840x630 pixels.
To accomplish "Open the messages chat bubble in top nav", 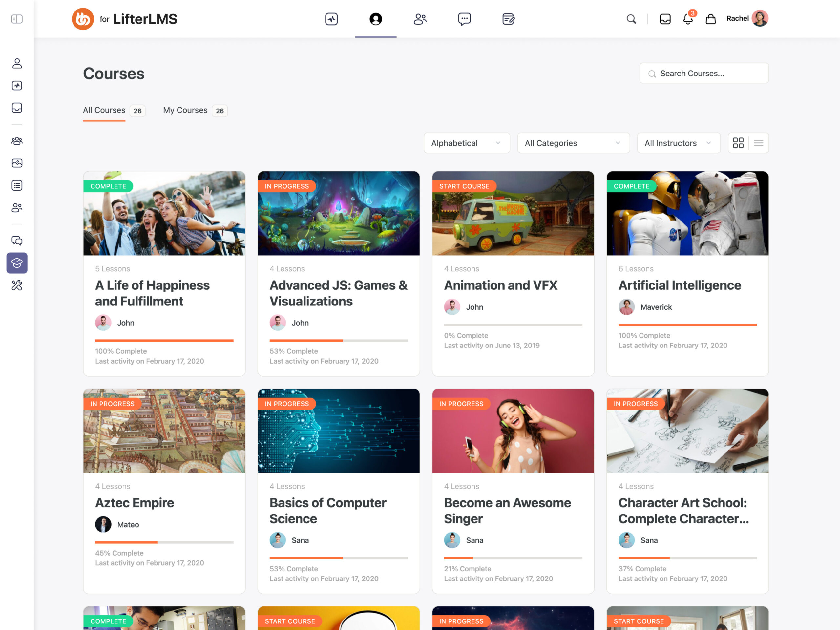I will click(x=464, y=19).
